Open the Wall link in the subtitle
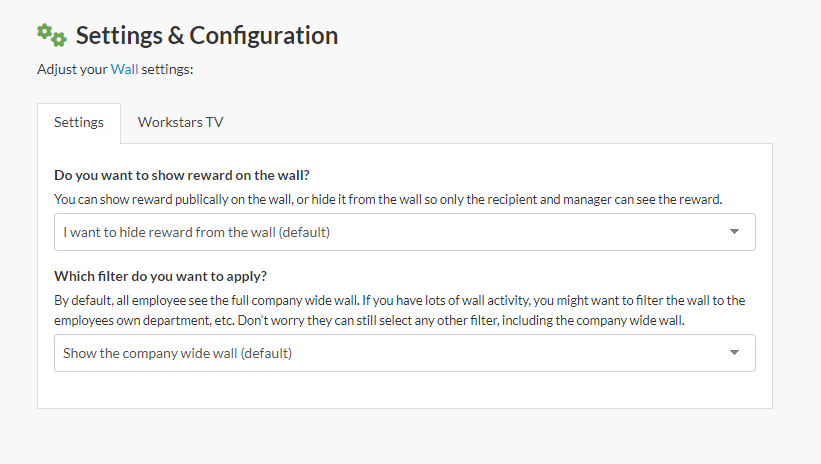The width and height of the screenshot is (821, 464). [124, 69]
